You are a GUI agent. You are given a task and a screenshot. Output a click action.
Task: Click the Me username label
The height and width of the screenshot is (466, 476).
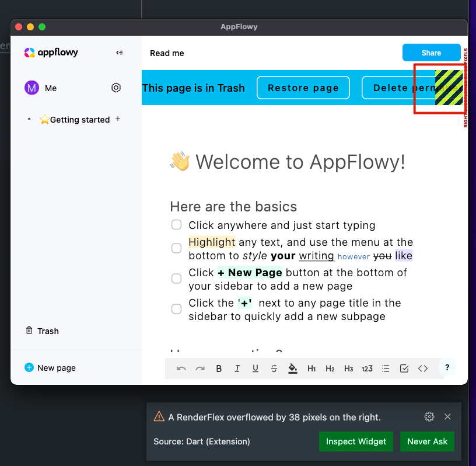[51, 88]
